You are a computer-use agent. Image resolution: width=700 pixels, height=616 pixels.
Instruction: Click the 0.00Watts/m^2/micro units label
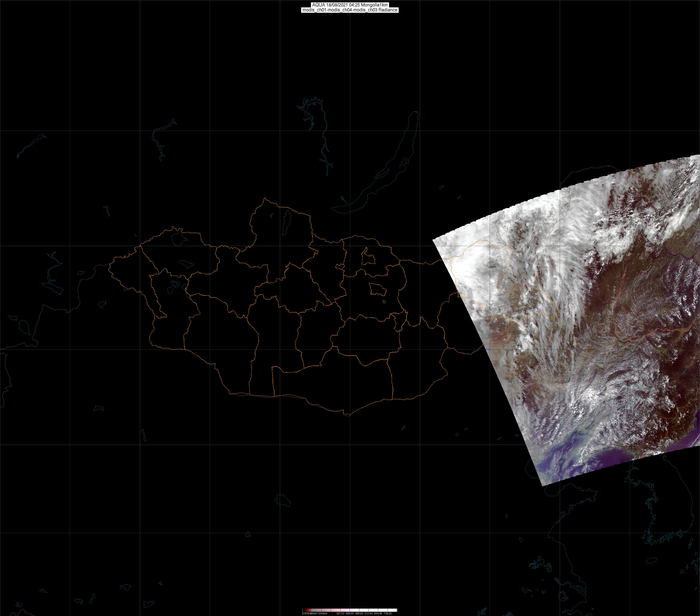[x=314, y=613]
